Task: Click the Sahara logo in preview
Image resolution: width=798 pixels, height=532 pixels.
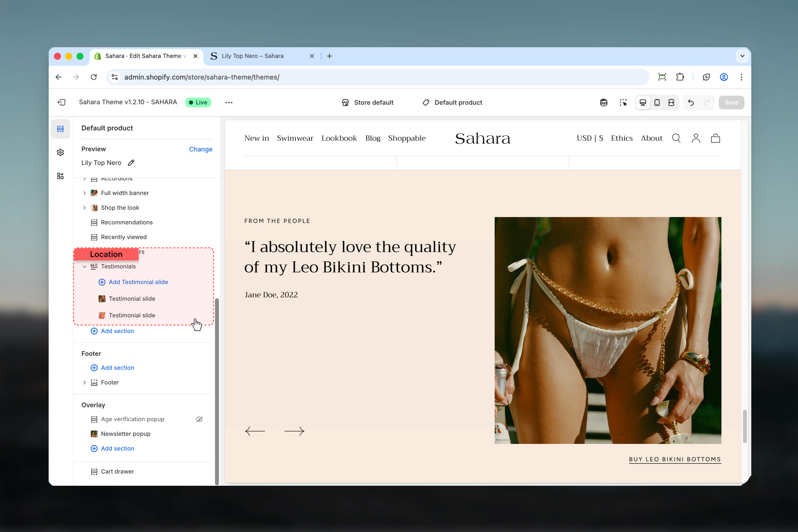Action: [482, 138]
